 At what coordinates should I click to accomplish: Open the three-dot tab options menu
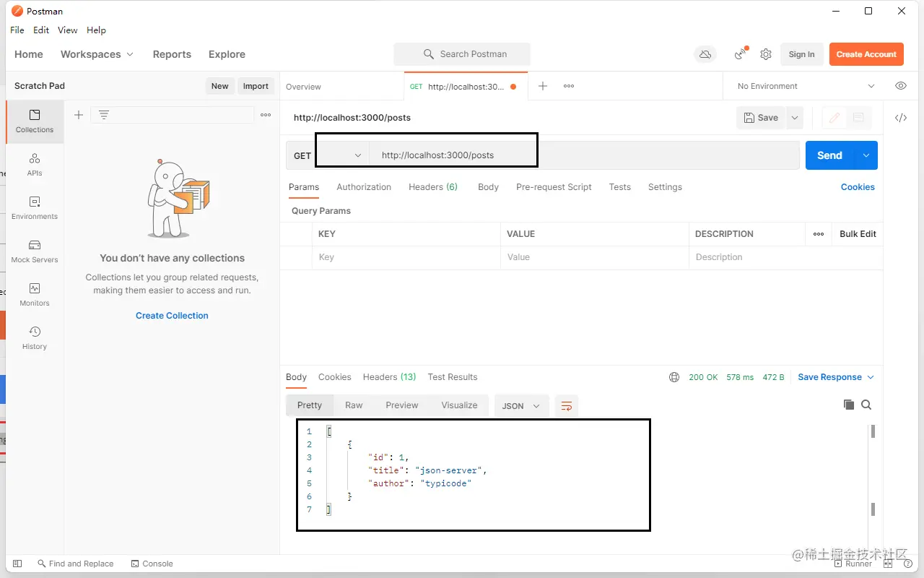pos(569,86)
